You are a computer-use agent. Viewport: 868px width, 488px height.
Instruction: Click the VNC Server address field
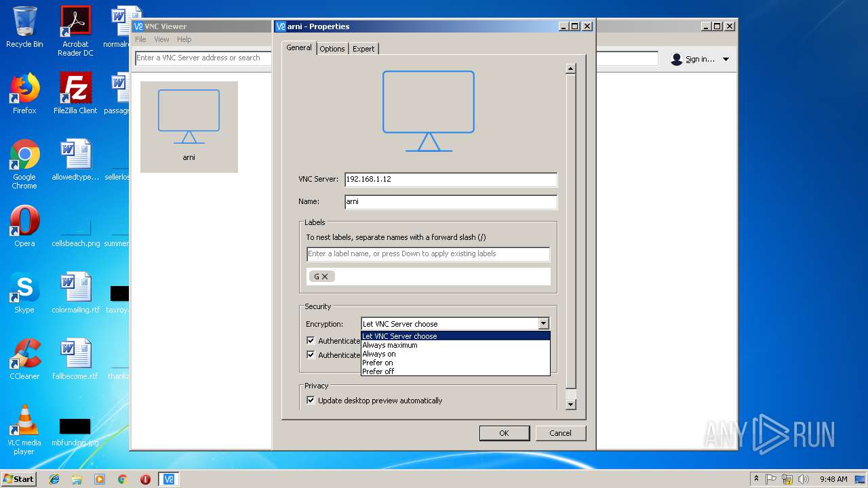tap(450, 180)
